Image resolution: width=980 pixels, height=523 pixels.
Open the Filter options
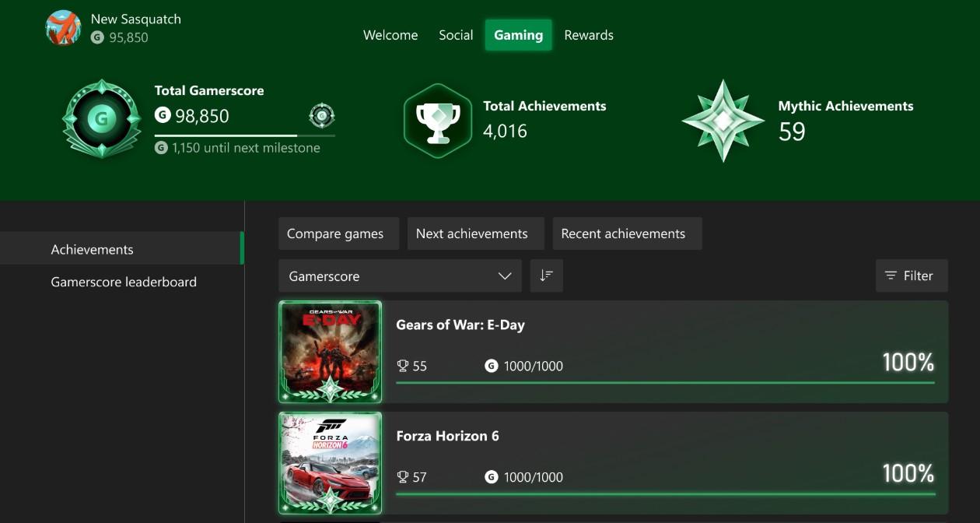[x=912, y=276]
